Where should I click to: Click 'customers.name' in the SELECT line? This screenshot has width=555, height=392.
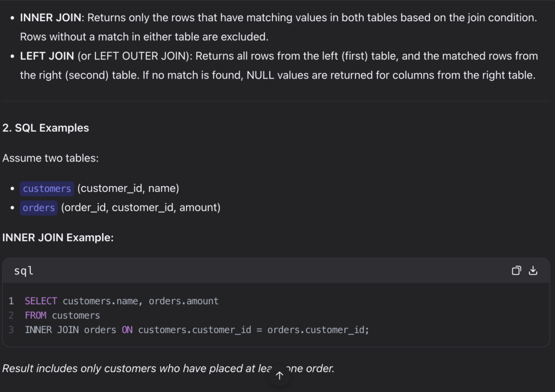(100, 301)
